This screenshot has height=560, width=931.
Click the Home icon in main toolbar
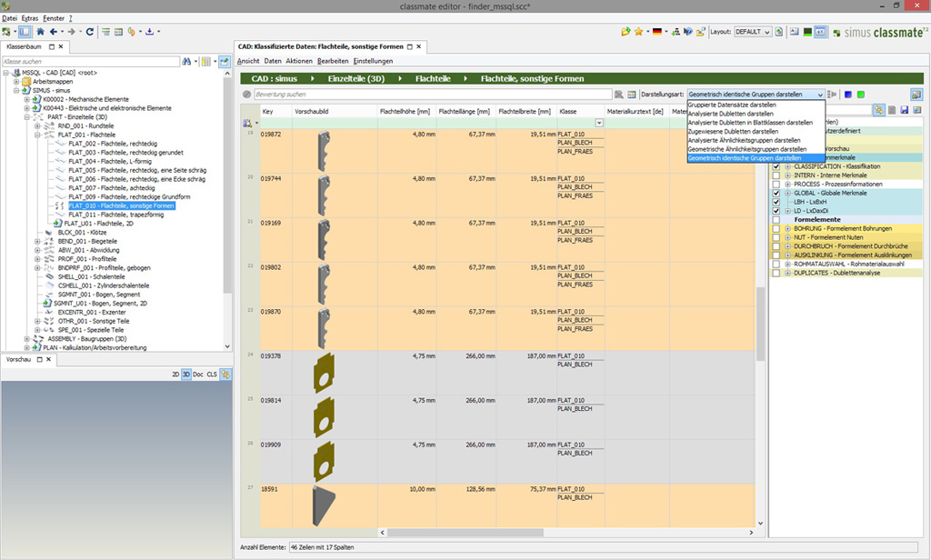tap(40, 32)
